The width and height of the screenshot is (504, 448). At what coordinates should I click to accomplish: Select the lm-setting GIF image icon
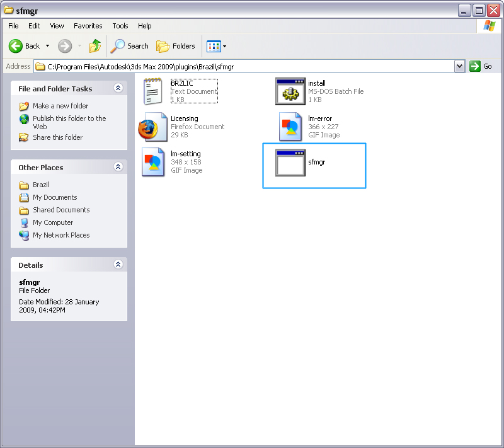(153, 162)
